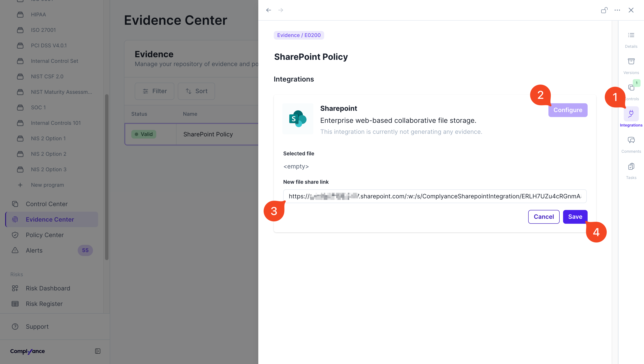Click the Risk Register table icon
The image size is (644, 364).
pos(15,304)
